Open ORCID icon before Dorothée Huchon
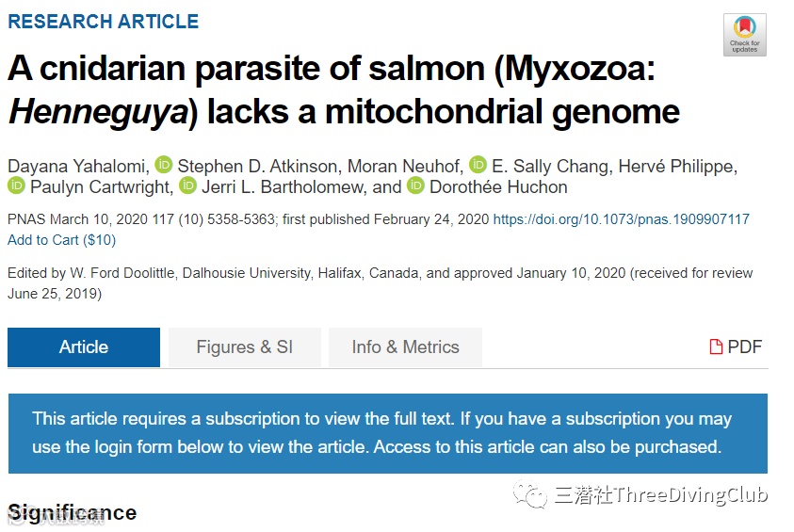Image resolution: width=794 pixels, height=532 pixels. [x=415, y=186]
